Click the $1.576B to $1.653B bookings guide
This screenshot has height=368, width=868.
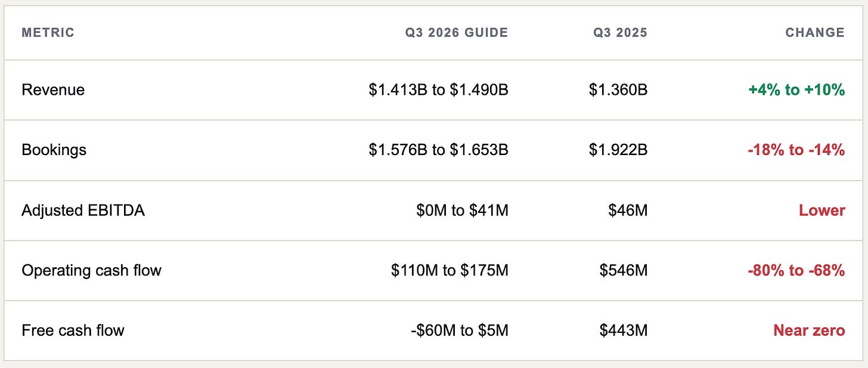[438, 150]
